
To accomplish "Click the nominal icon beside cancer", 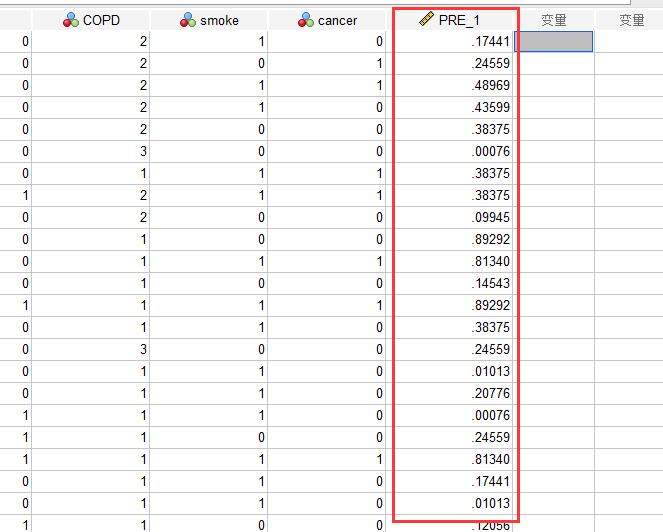I will coord(306,20).
